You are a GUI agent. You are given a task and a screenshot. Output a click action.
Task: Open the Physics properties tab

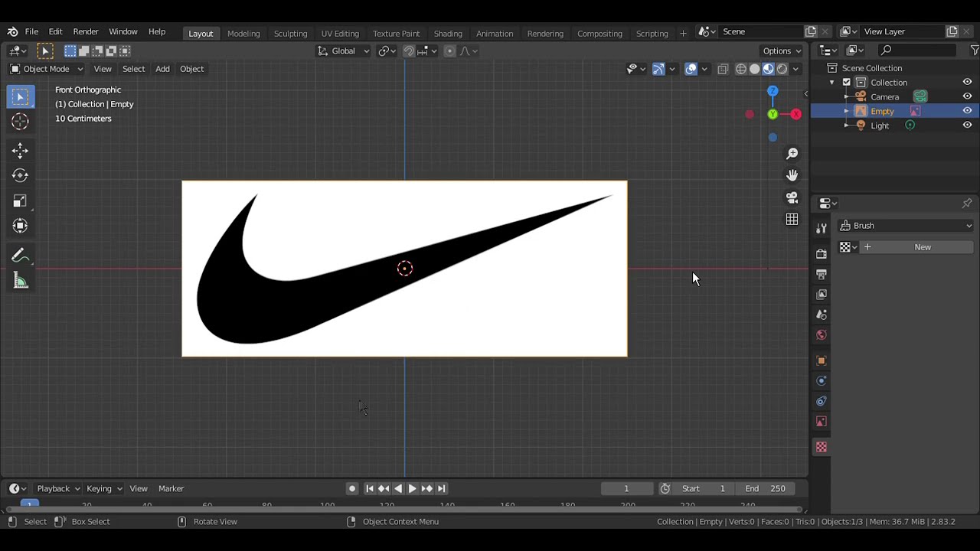(822, 380)
